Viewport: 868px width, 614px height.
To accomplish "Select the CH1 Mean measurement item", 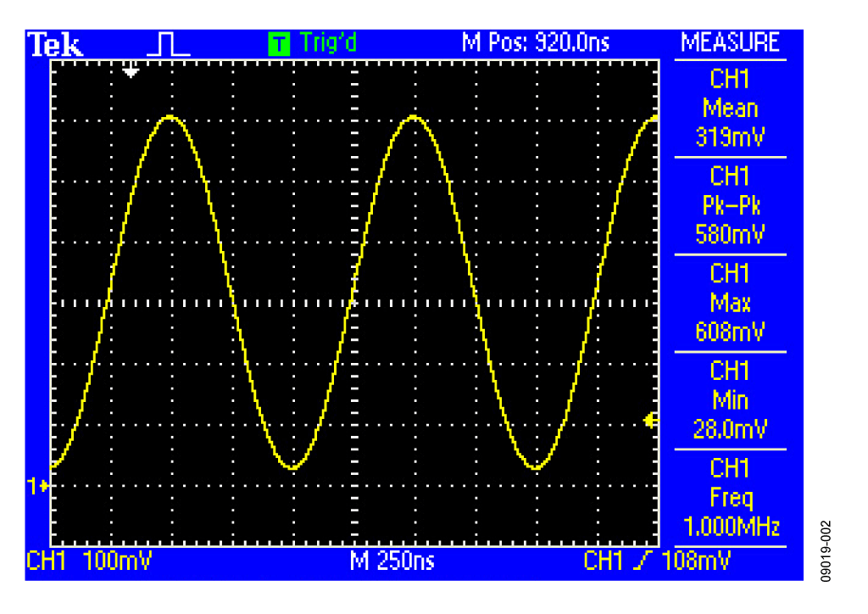I will 730,109.
